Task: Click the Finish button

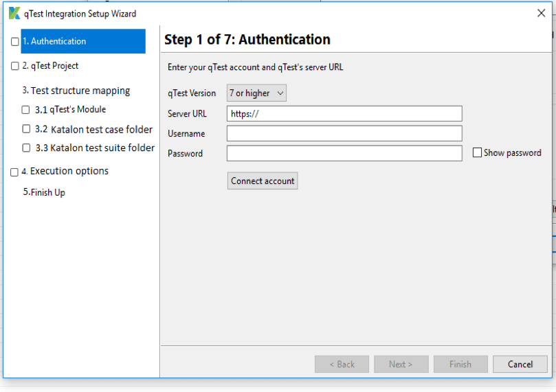Action: point(460,364)
